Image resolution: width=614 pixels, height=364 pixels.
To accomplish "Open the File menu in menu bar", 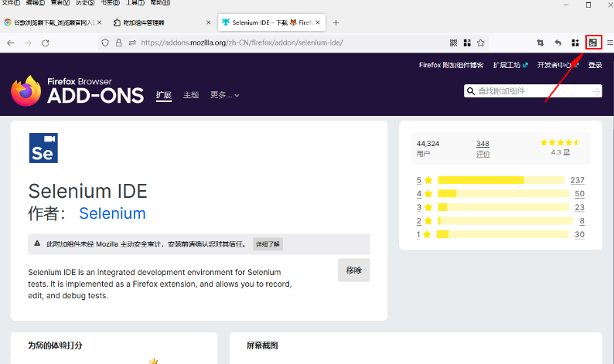I will point(11,2).
